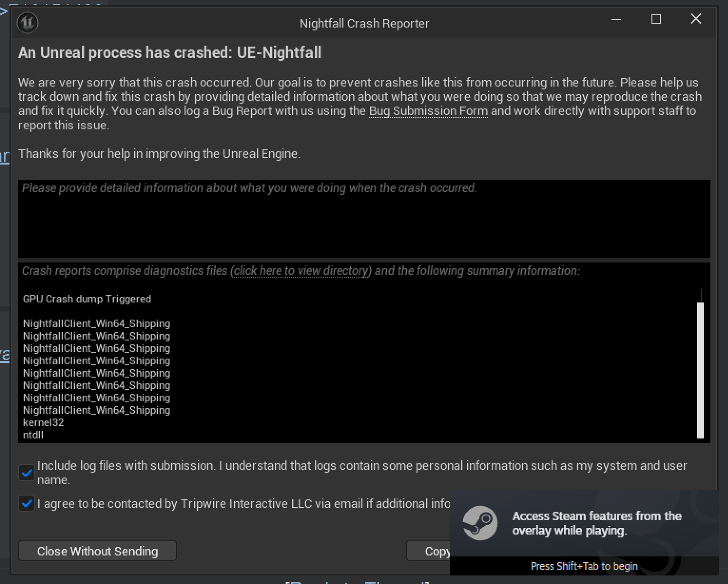Click Steam overlay 'Press Shift+Tab to begin'
Viewport: 728px width, 584px height.
[584, 566]
